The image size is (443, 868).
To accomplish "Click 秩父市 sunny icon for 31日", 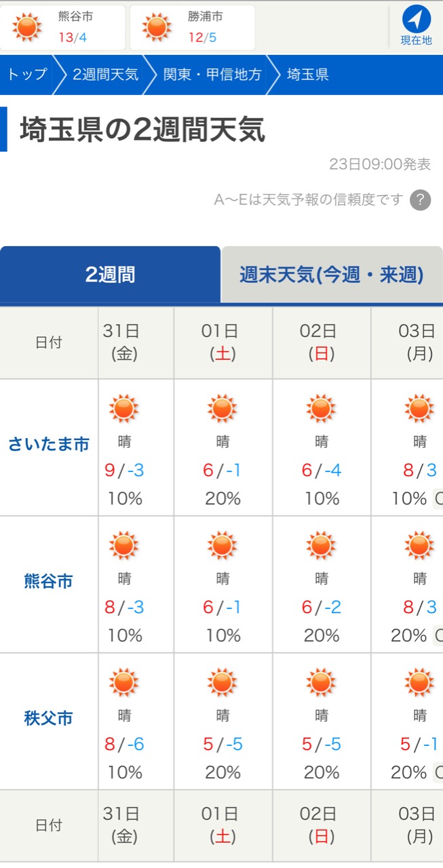I will pos(124,683).
